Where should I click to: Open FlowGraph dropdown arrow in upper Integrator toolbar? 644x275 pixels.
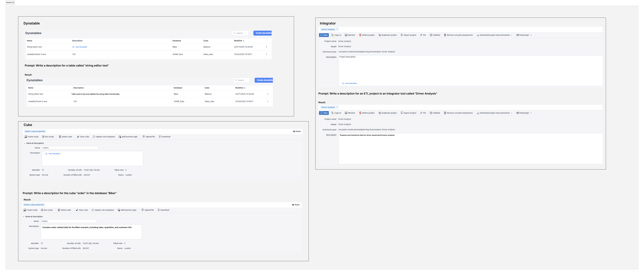coord(531,35)
